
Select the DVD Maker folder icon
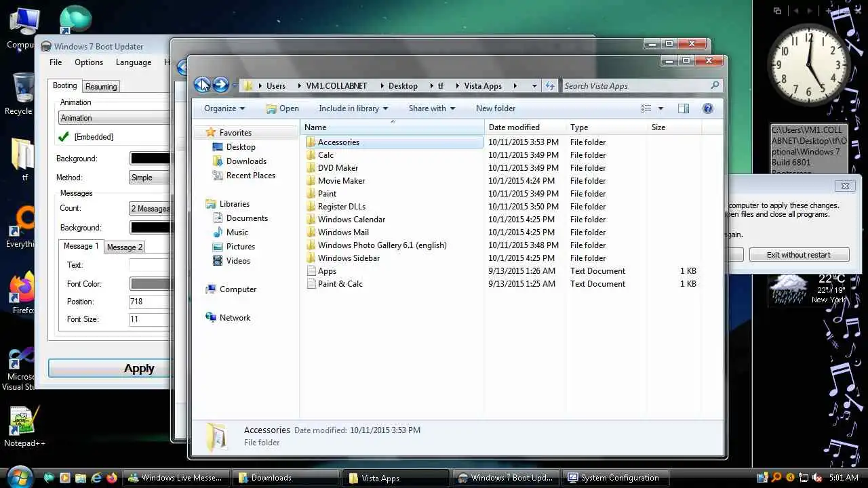pyautogui.click(x=311, y=167)
